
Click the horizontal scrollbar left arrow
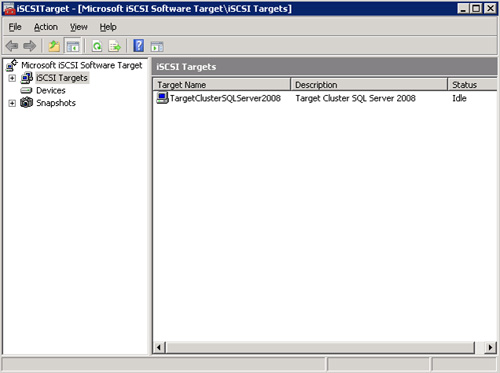[159, 348]
